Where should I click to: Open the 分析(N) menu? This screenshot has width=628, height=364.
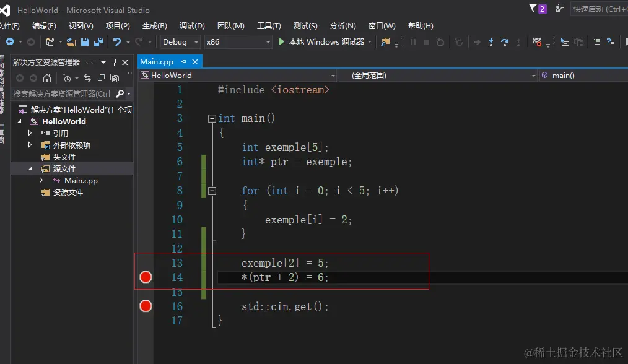click(x=343, y=25)
